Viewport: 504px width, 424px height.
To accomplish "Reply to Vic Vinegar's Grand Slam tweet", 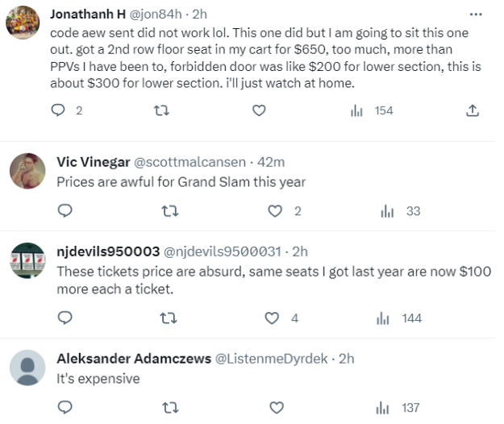I will (65, 210).
